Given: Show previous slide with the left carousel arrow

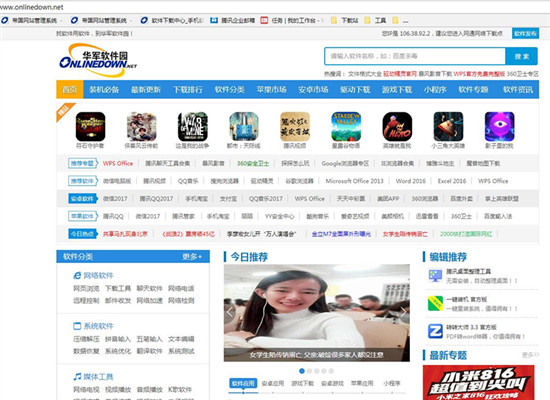Looking at the screenshot, I should coord(230,312).
